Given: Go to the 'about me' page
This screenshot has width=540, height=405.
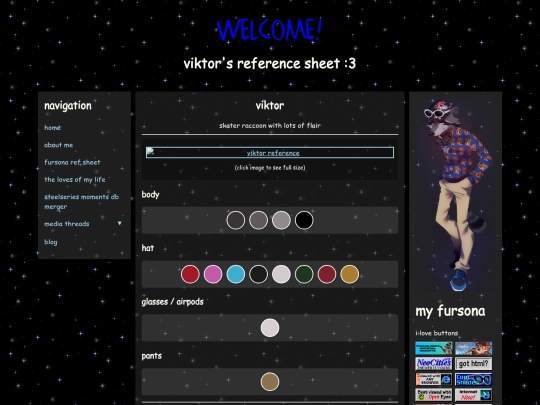Looking at the screenshot, I should point(59,145).
